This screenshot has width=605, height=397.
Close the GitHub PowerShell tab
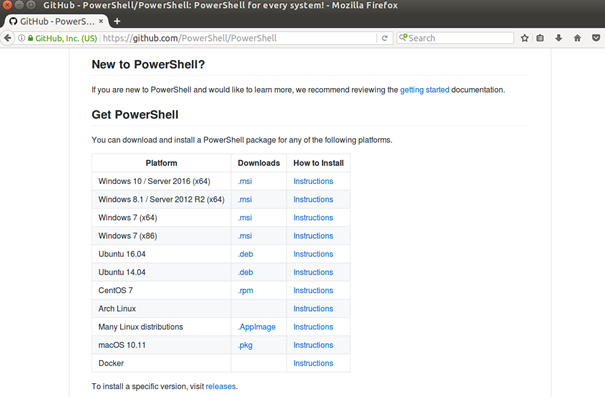click(101, 21)
